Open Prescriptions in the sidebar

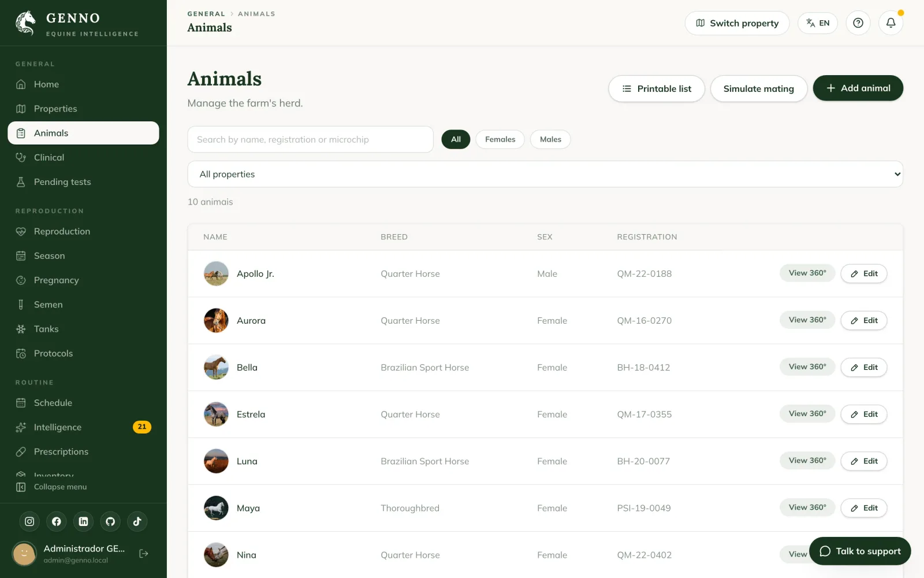click(x=83, y=451)
